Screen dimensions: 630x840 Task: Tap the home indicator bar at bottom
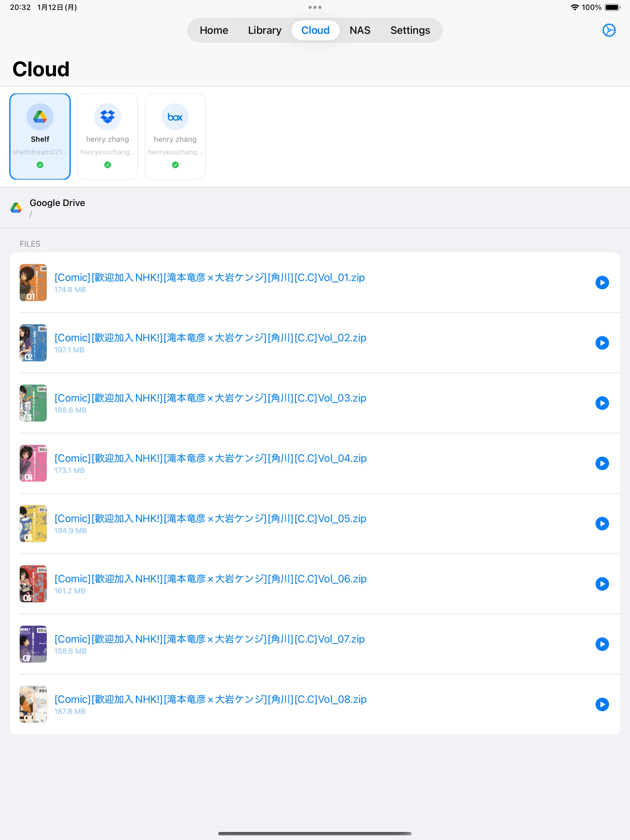tap(315, 834)
